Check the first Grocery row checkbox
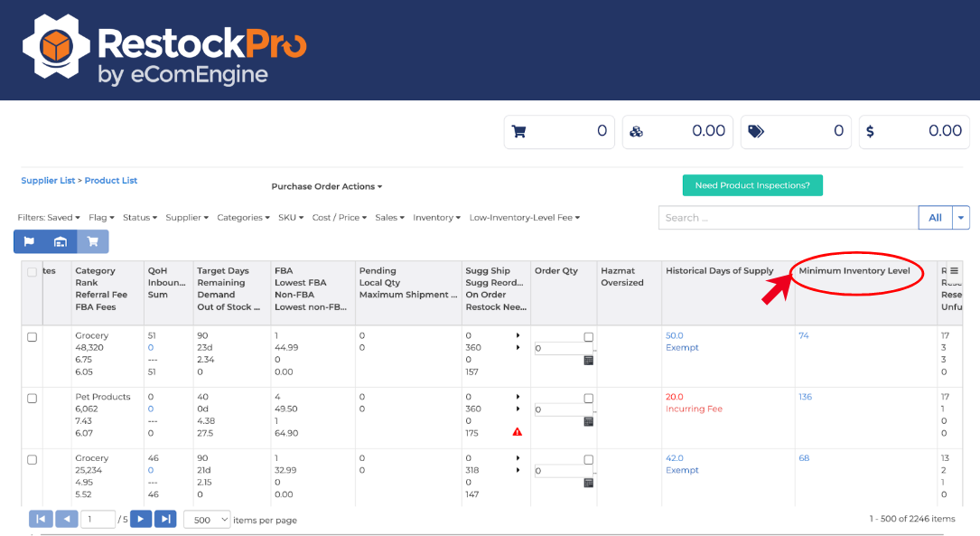980x536 pixels. [x=33, y=337]
